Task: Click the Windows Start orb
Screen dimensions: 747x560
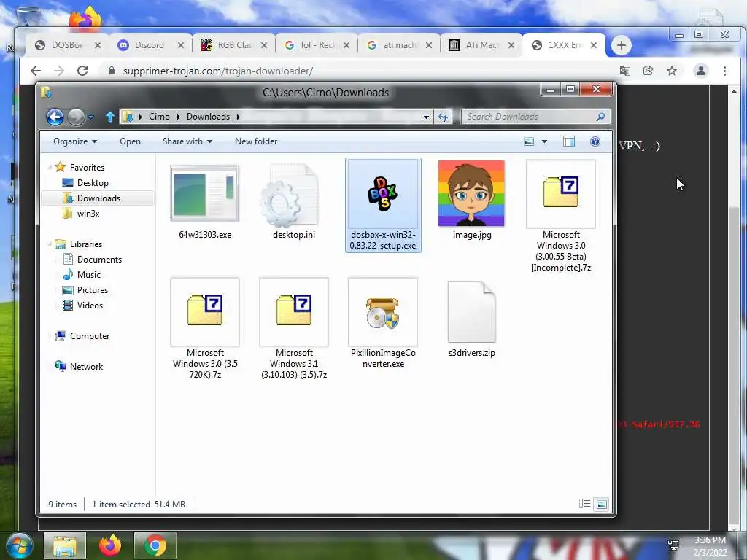Action: pyautogui.click(x=18, y=545)
